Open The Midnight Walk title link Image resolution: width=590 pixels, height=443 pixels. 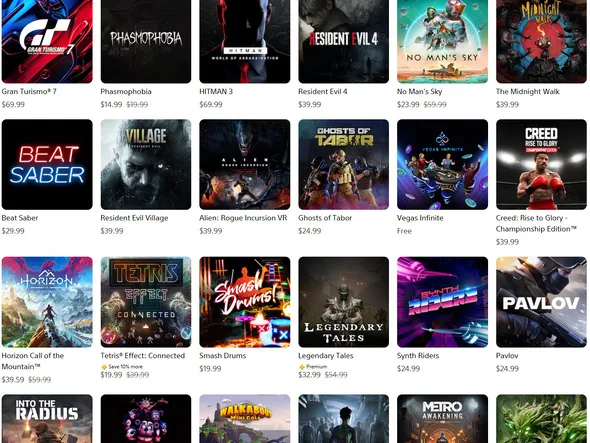[x=528, y=91]
